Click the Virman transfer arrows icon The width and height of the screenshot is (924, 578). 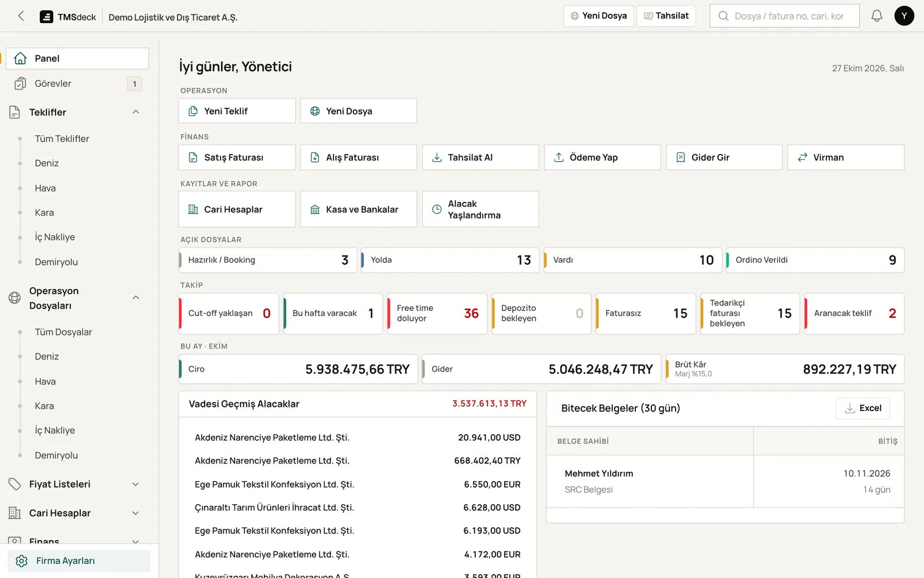802,157
